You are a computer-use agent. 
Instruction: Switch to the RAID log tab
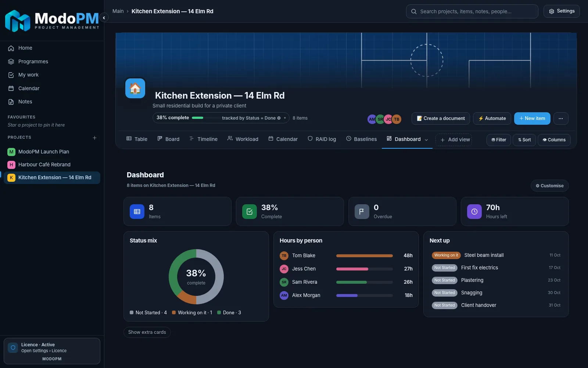(322, 139)
